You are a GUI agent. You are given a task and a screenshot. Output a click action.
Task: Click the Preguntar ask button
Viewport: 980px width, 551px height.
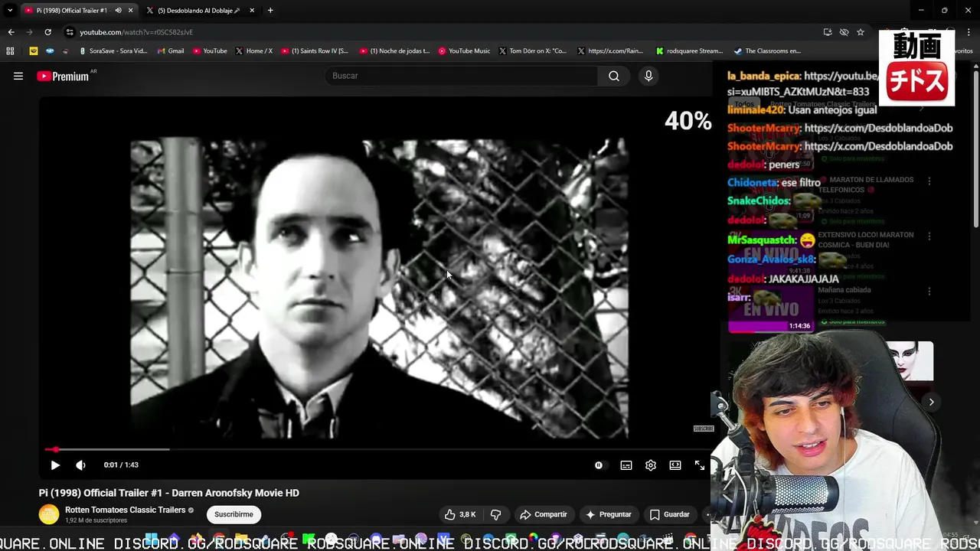[608, 514]
